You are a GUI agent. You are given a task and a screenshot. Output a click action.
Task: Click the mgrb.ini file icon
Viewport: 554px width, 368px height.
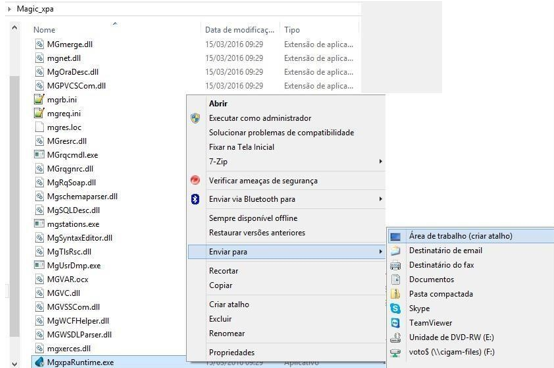pyautogui.click(x=39, y=99)
